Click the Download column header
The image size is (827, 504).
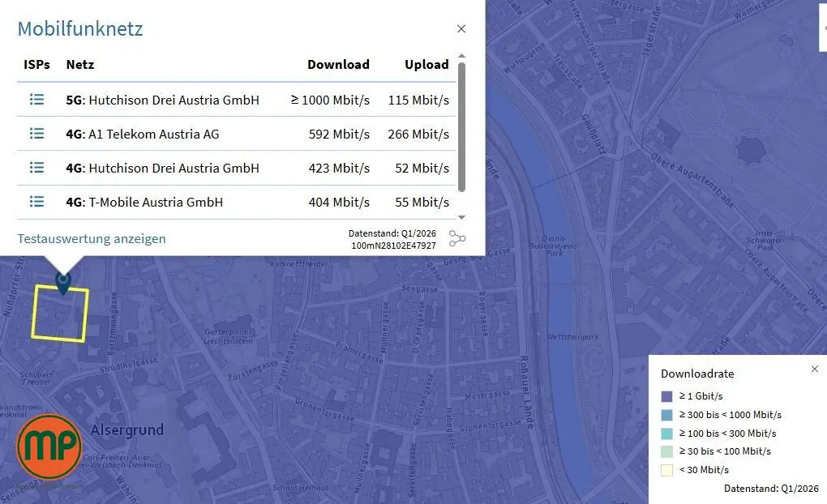tap(339, 64)
